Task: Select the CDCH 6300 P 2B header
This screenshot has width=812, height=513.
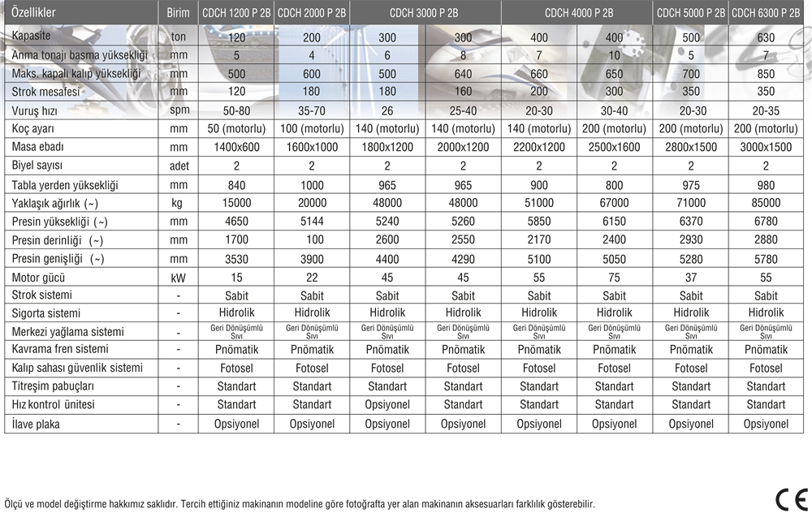Action: 766,13
